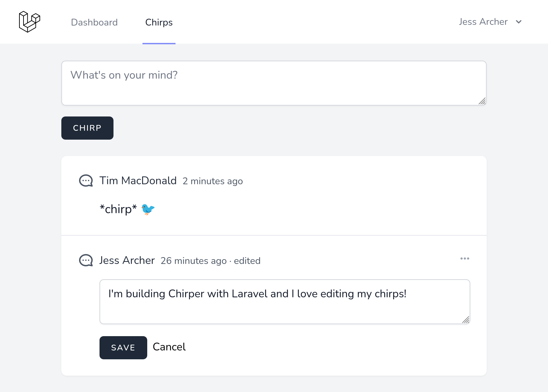This screenshot has height=392, width=548.
Task: Select the Chirps navigation tab
Action: pyautogui.click(x=159, y=22)
